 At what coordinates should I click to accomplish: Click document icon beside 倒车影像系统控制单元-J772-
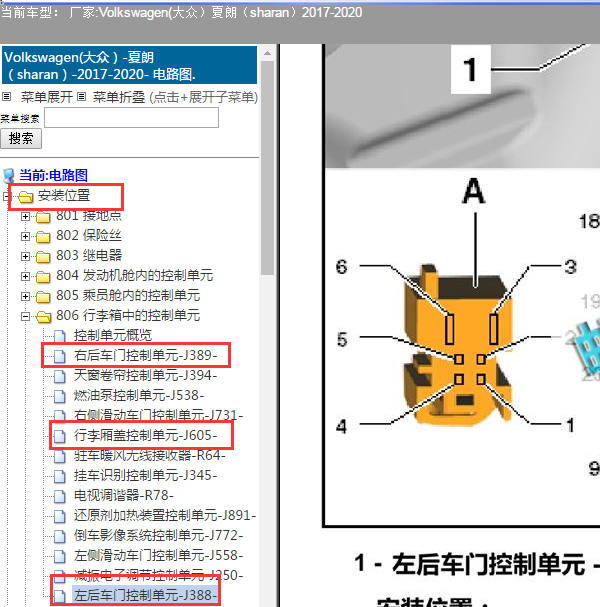[59, 537]
